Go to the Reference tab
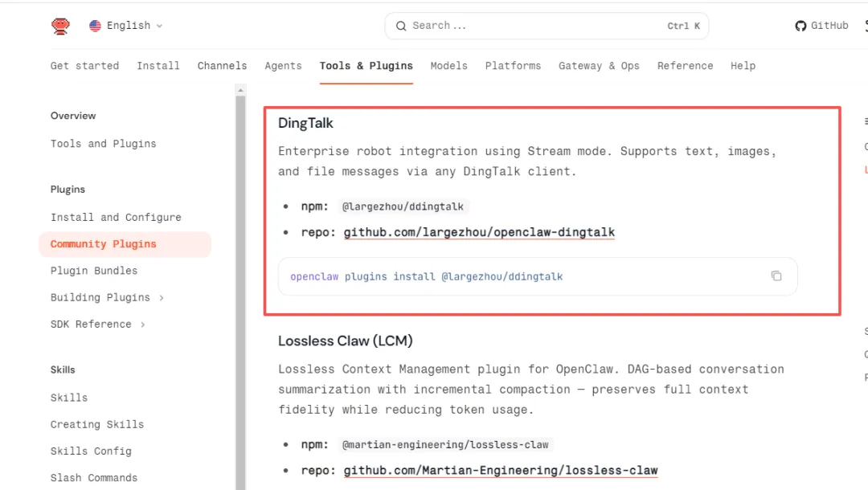 [x=685, y=66]
